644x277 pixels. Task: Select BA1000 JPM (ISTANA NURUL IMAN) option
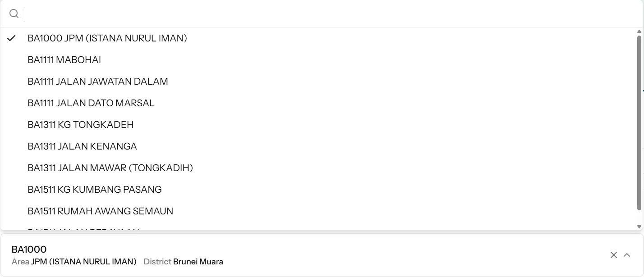(x=107, y=38)
